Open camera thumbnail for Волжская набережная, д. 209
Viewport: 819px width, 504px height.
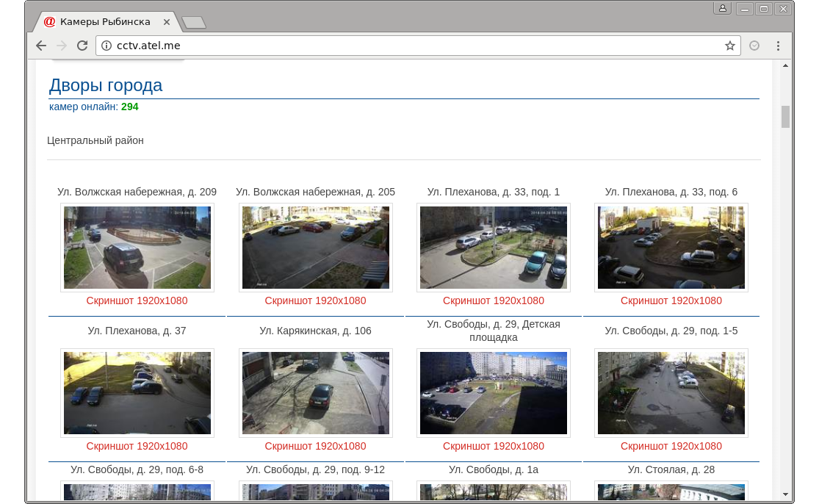click(137, 248)
